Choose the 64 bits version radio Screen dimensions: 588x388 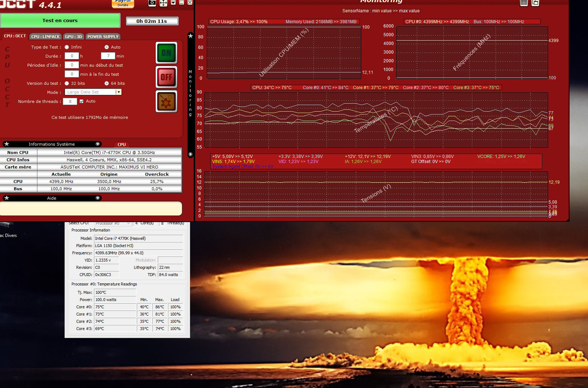(107, 83)
